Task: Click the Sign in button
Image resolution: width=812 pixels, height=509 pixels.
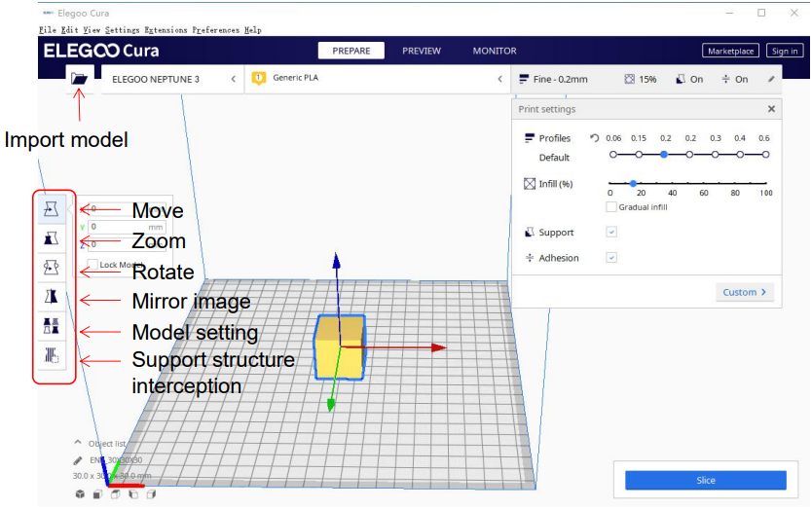Action: pyautogui.click(x=785, y=51)
